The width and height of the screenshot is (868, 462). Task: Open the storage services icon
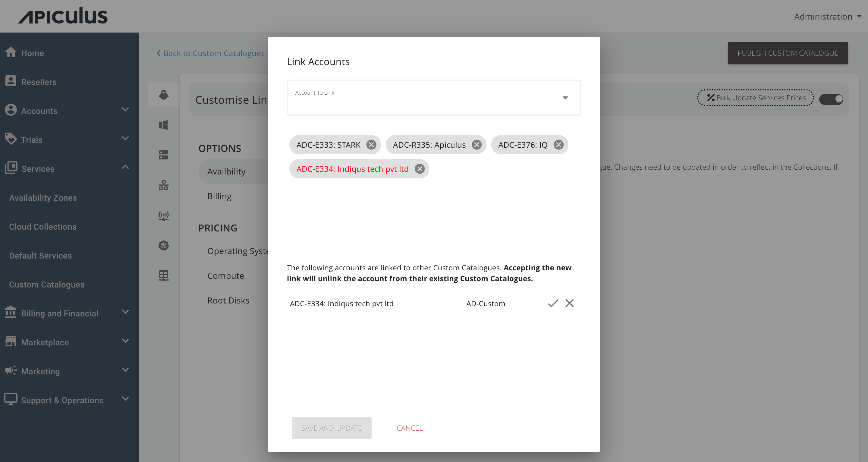click(x=163, y=155)
